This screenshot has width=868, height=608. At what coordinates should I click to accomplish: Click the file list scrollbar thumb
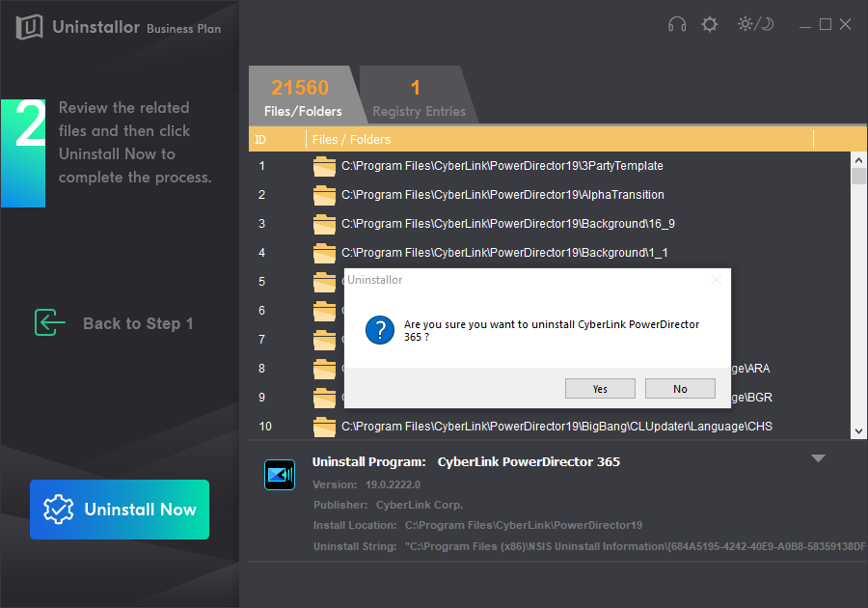click(x=858, y=176)
